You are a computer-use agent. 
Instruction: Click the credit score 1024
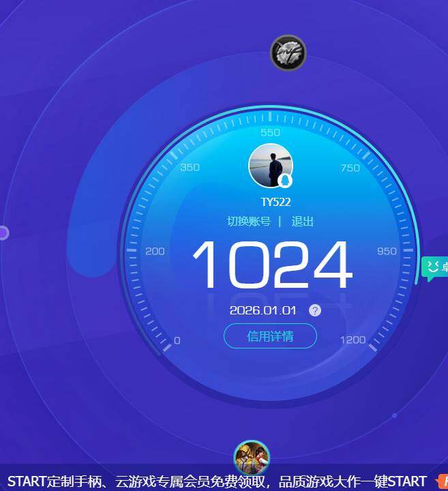click(272, 265)
